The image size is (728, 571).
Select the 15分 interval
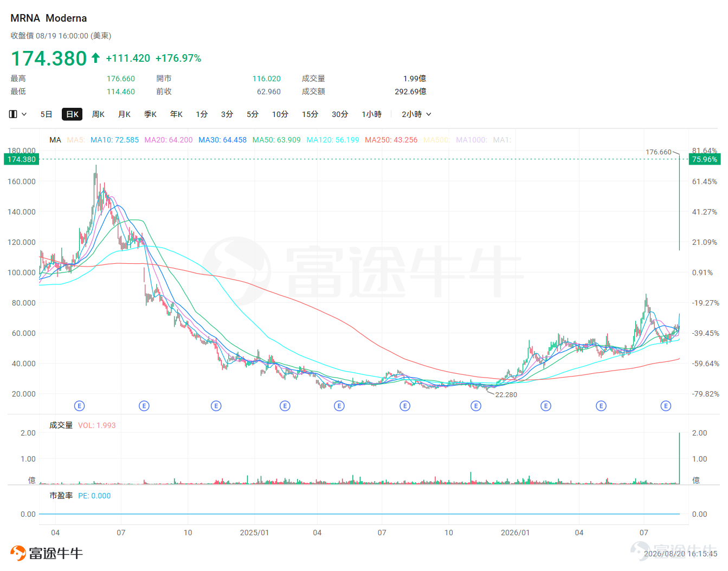point(310,114)
